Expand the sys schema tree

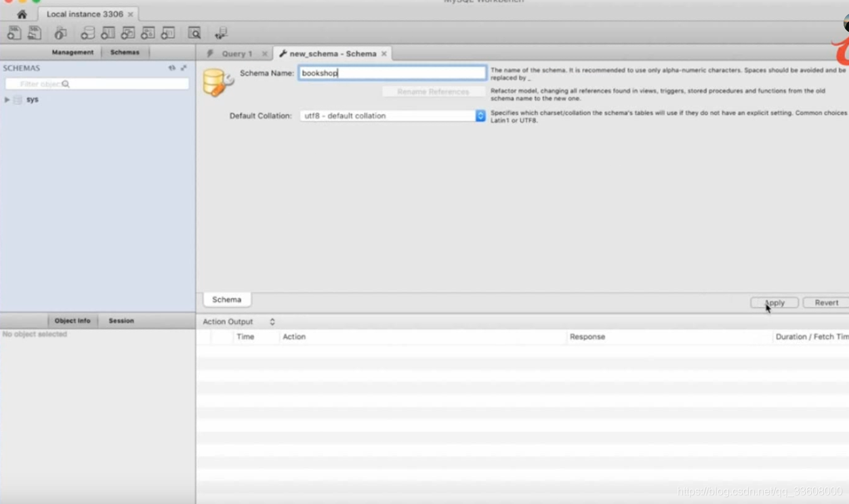pos(7,100)
